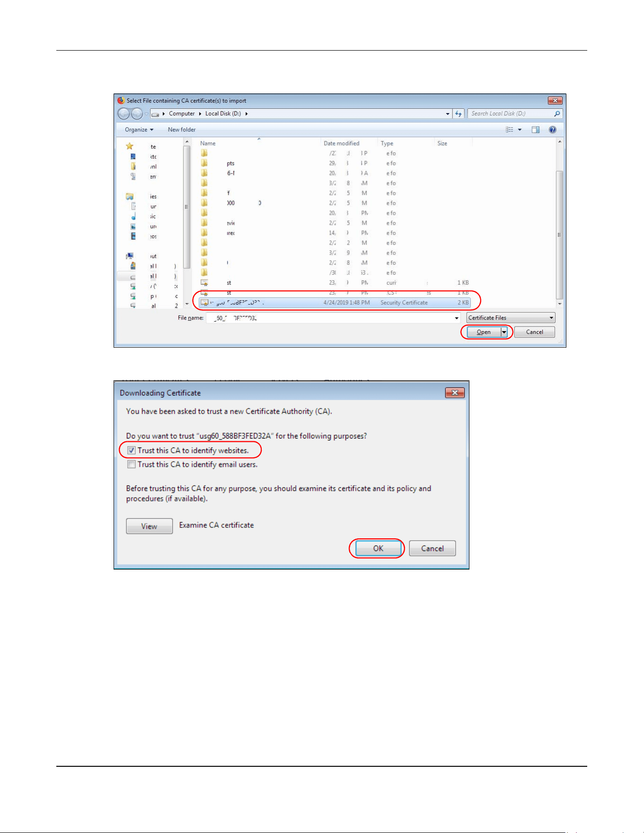
Task: Click the Forward navigation arrow
Action: click(x=137, y=114)
